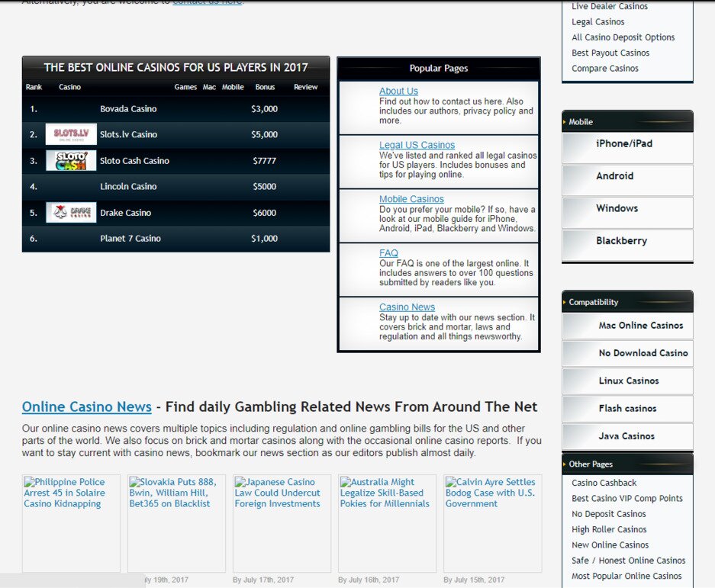Open the Slovakia Puts 888 blacklist article thumbnail
715x588 pixels.
coord(176,523)
